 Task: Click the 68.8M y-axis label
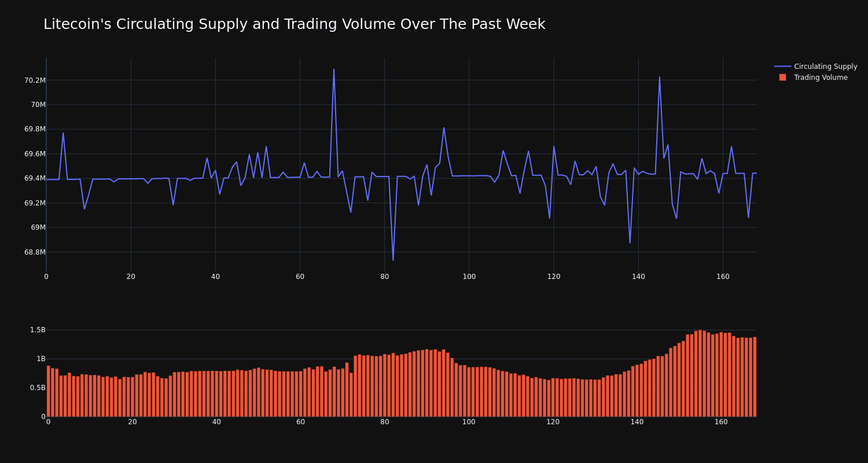click(x=35, y=252)
